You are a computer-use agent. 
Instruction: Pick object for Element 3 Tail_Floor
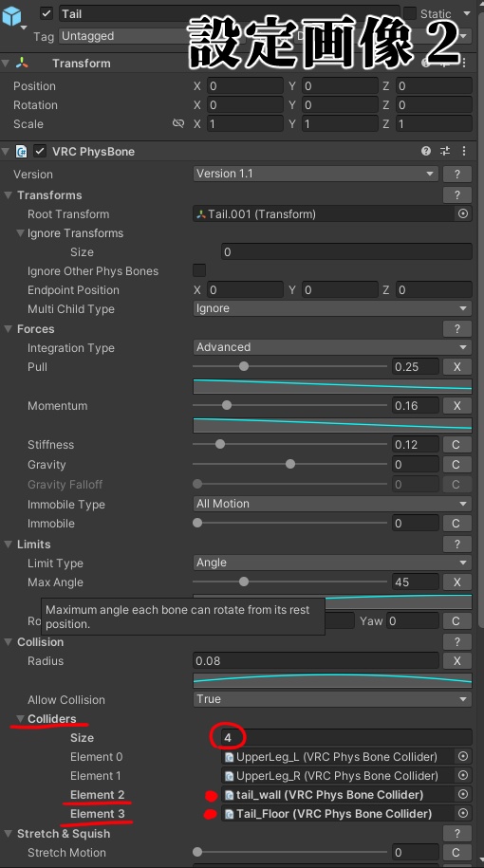[x=463, y=813]
